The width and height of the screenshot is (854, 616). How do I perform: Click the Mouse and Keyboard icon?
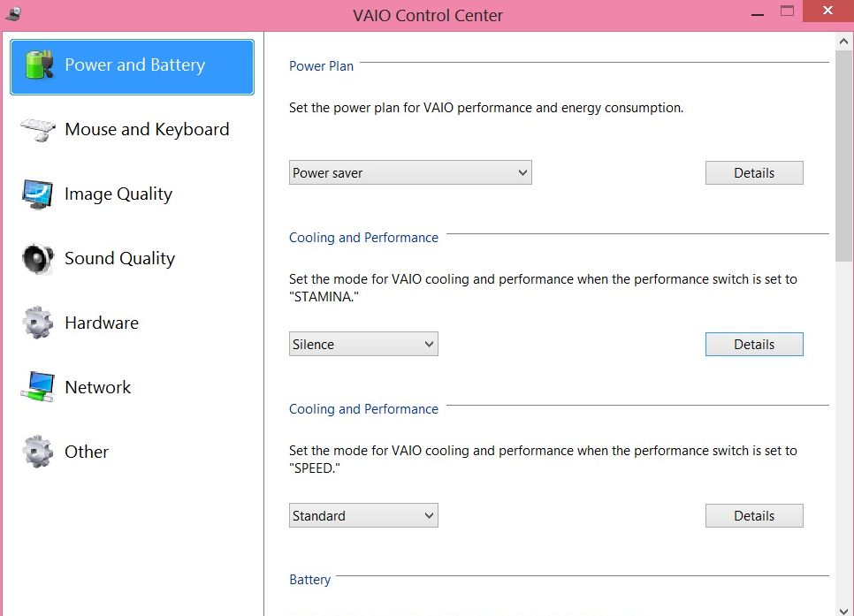coord(38,130)
